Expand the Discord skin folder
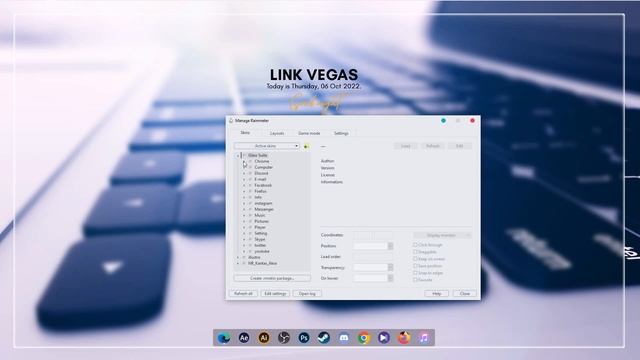 (x=244, y=173)
